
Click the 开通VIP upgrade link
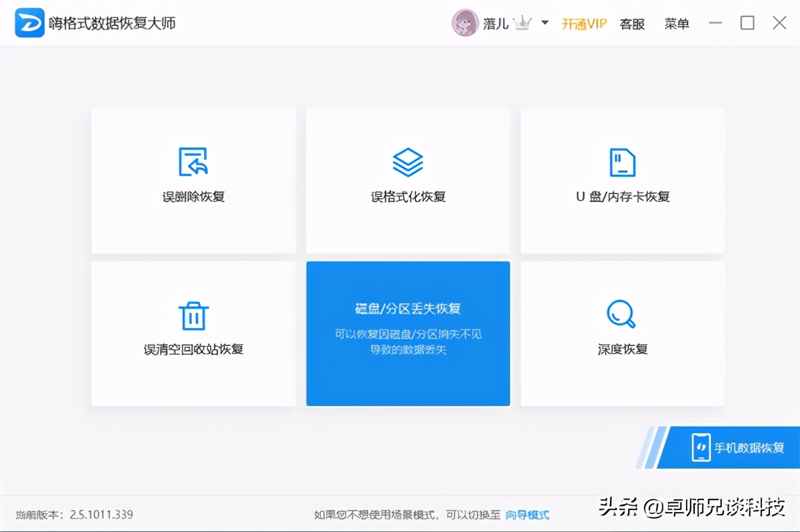pos(583,23)
